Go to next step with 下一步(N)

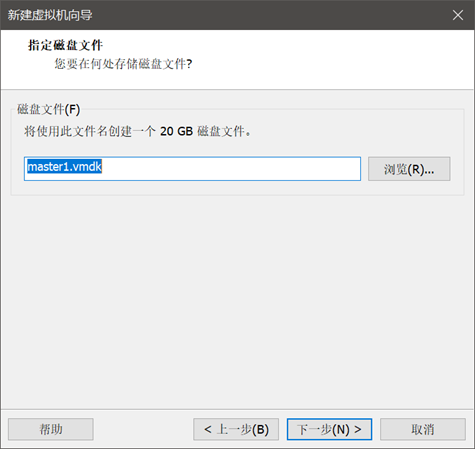click(329, 429)
